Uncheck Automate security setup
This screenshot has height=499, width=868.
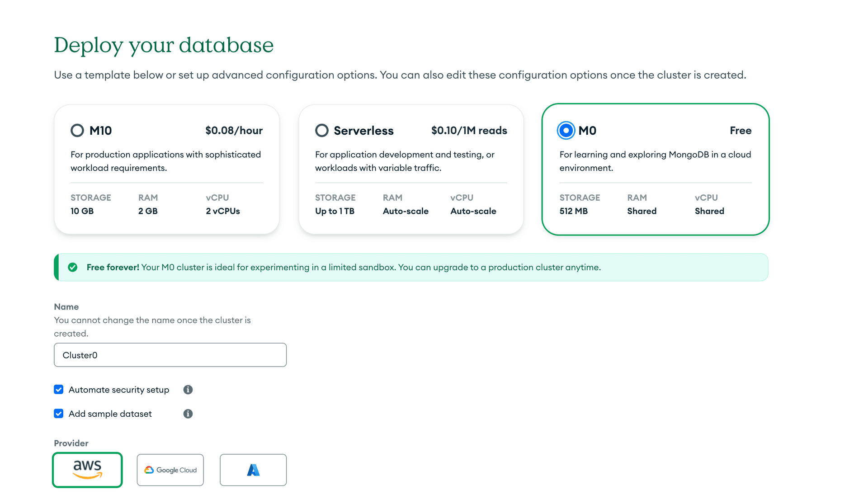(58, 389)
